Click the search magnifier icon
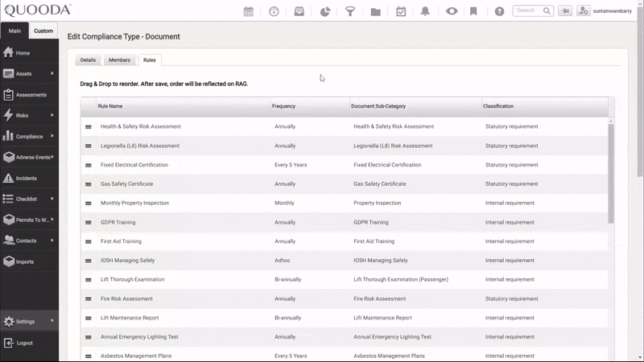The image size is (644, 362). 547,11
